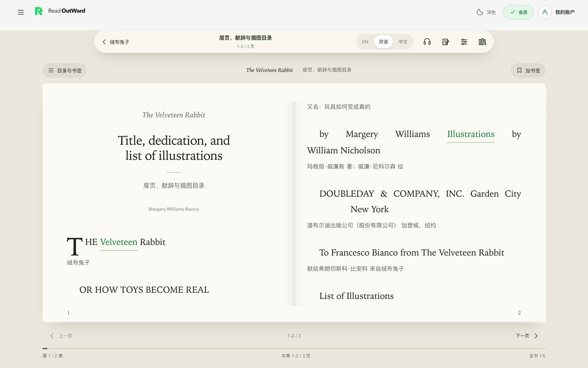Viewport: 588px width, 368px height.
Task: Click the translation 道布尔迪出版公司 line
Action: 372,225
